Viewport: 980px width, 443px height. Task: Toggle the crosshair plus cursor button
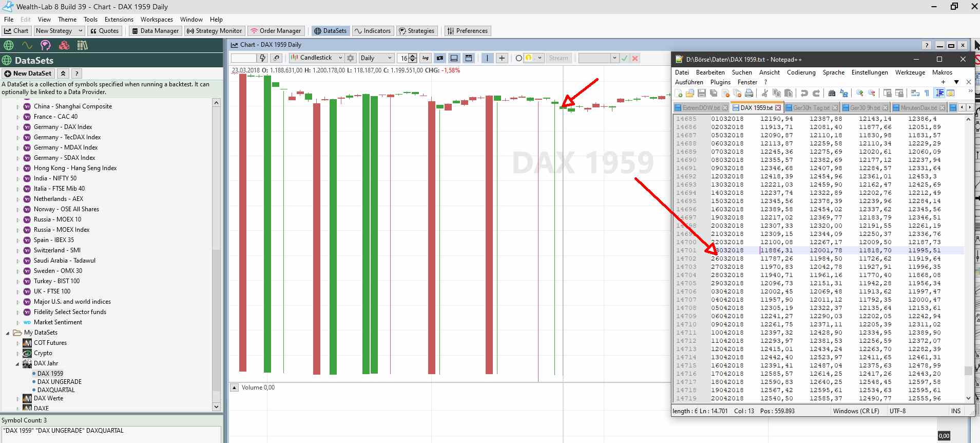(502, 58)
